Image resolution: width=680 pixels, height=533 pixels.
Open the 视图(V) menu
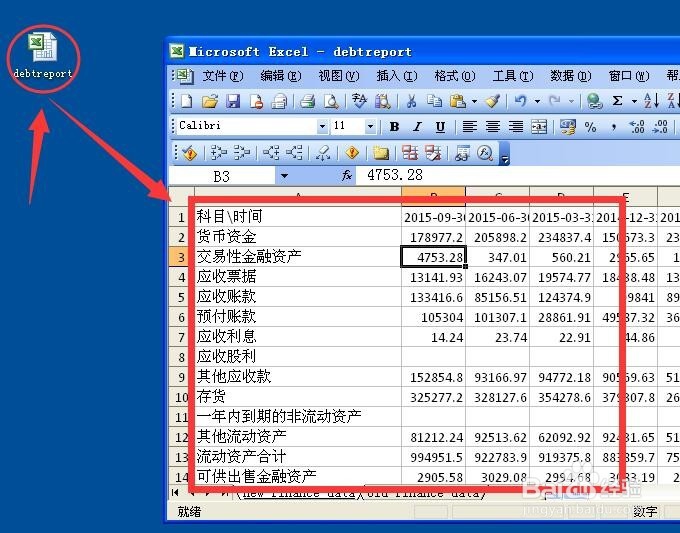[339, 76]
